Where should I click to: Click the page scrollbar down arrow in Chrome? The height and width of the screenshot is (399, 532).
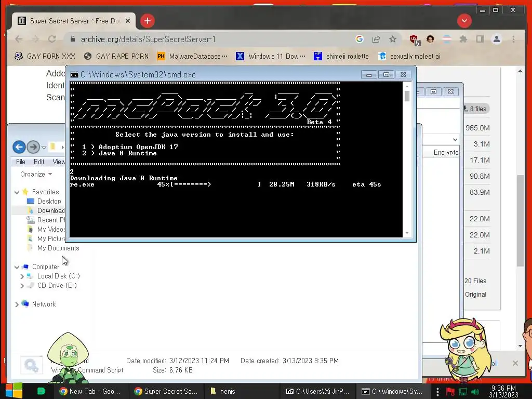520,346
